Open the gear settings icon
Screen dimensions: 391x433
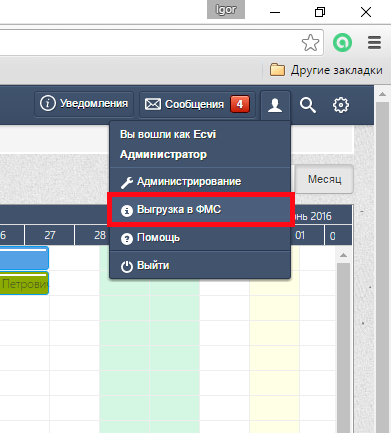(x=341, y=105)
